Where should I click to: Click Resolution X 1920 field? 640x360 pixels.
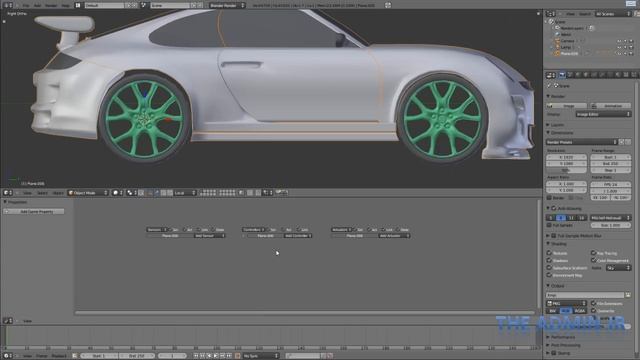[x=567, y=157]
